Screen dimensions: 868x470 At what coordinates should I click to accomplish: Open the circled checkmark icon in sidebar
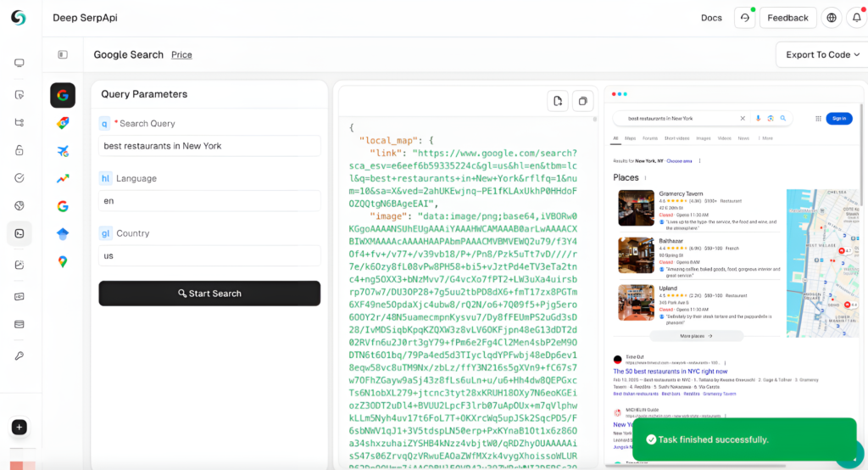coord(19,178)
